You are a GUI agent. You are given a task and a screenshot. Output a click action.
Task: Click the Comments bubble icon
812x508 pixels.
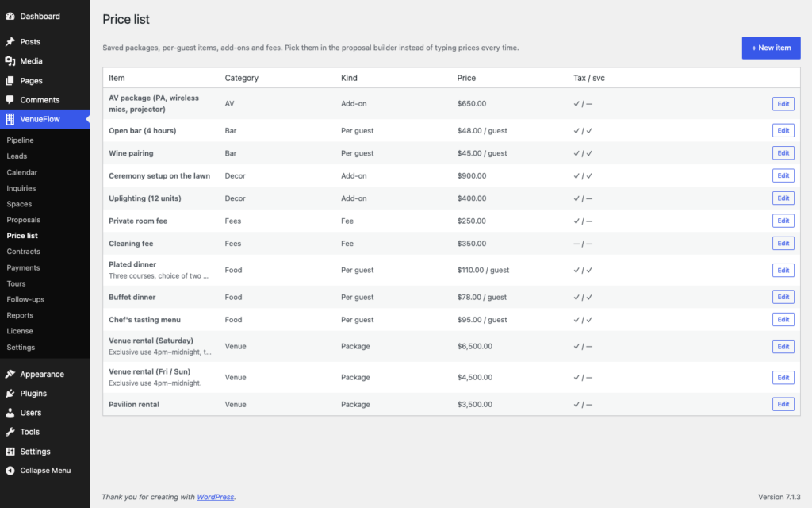pos(10,99)
